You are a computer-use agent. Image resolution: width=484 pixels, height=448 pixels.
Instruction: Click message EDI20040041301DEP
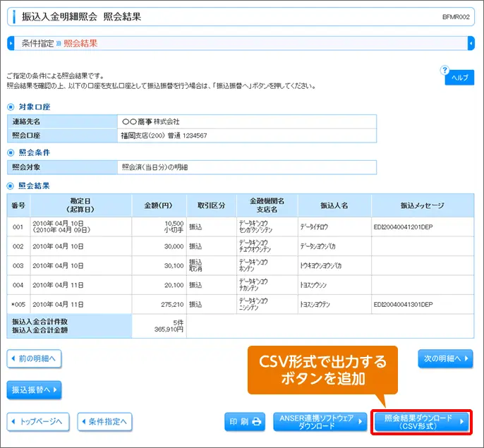point(403,305)
